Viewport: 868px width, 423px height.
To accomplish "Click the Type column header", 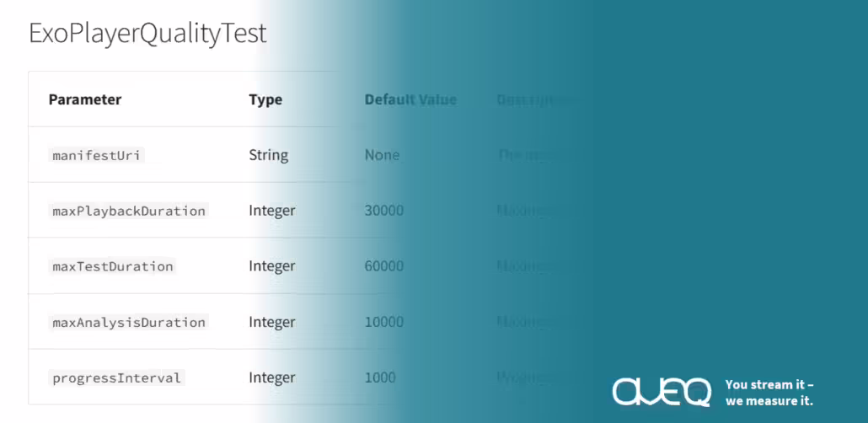I will pyautogui.click(x=265, y=99).
